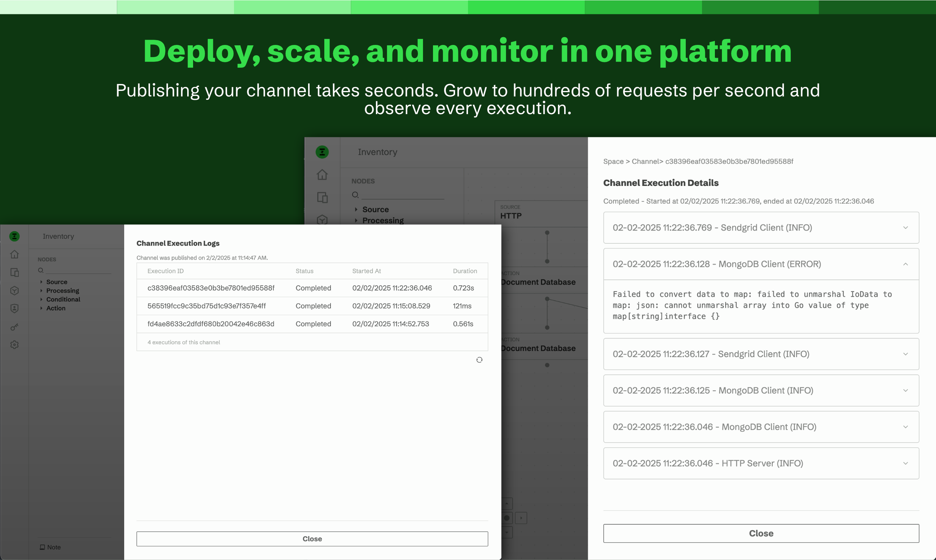Click the Note icon at the sidebar bottom
The width and height of the screenshot is (936, 560).
(42, 547)
